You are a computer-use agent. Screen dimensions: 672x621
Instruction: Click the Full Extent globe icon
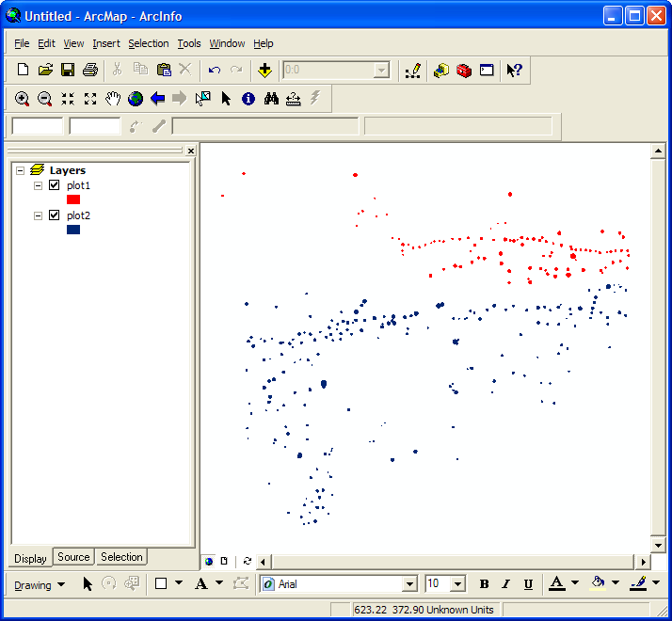coord(136,99)
